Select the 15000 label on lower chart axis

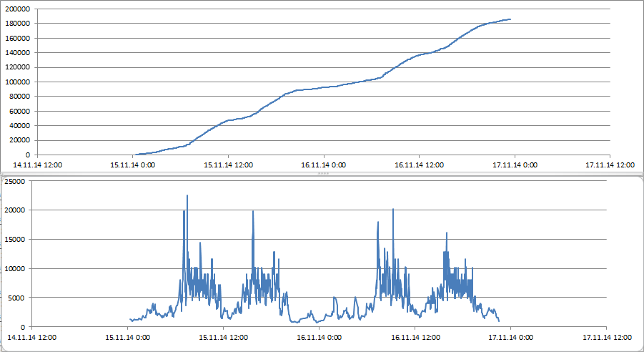pyautogui.click(x=16, y=240)
